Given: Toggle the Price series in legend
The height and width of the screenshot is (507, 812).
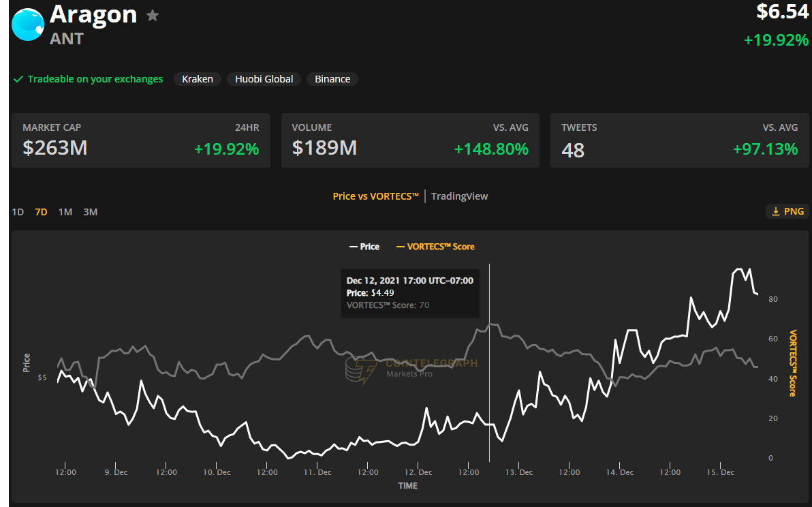Looking at the screenshot, I should click(x=364, y=247).
